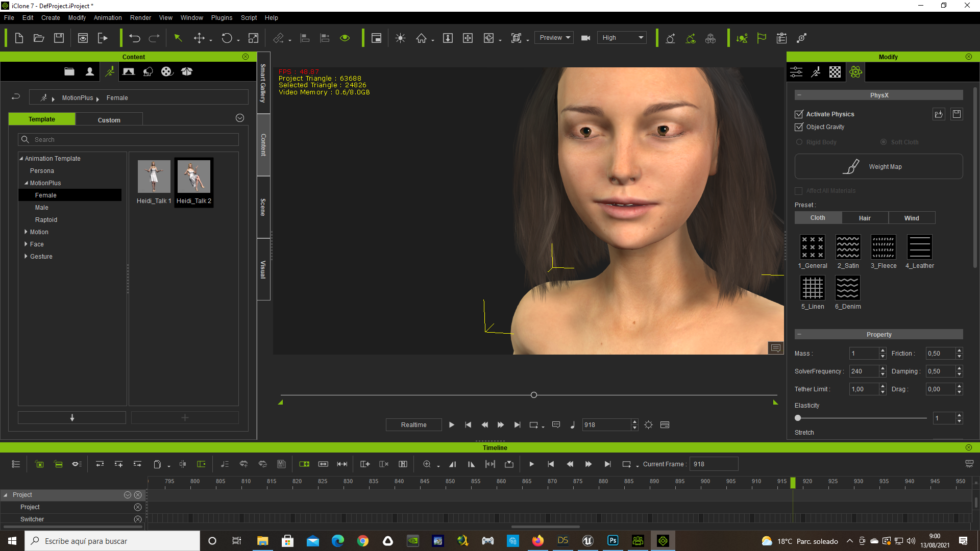Image resolution: width=980 pixels, height=551 pixels.
Task: Adjust the Elasticity slider handle
Action: tap(798, 418)
